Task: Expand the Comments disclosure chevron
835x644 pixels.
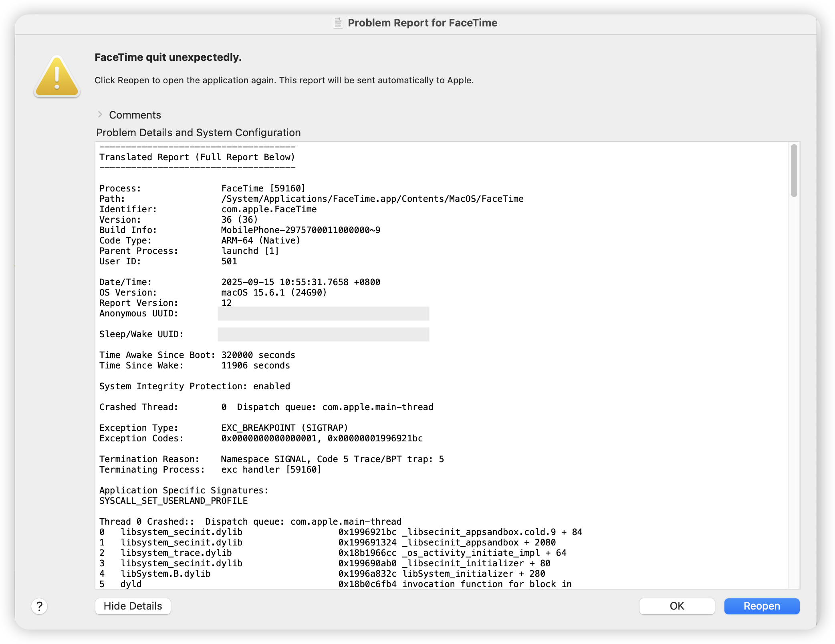Action: pos(100,115)
